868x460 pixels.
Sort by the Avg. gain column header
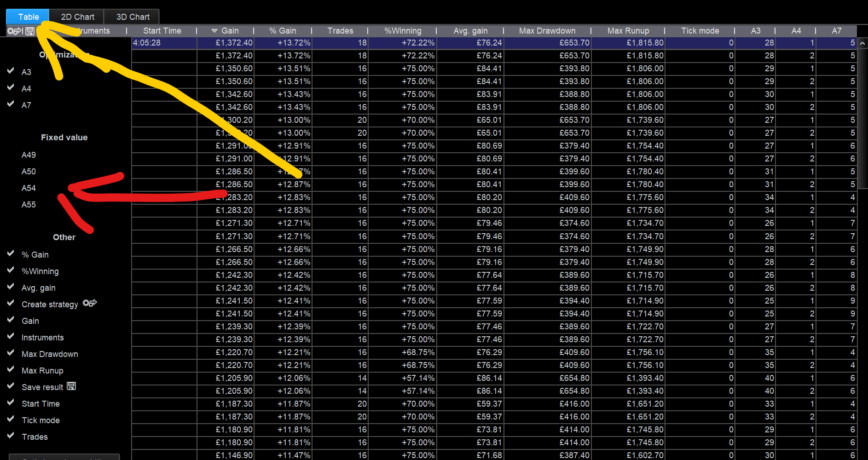470,31
